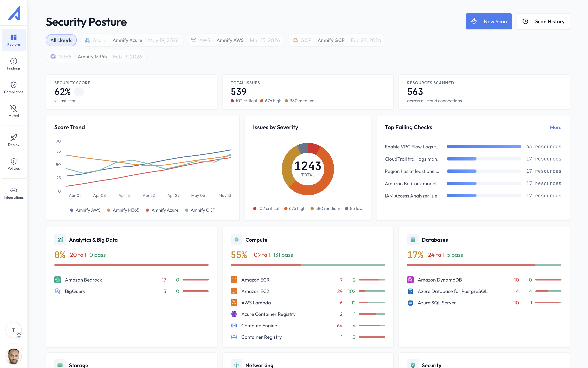This screenshot has height=368, width=588.
Task: Select the All clouds filter
Action: coord(61,40)
